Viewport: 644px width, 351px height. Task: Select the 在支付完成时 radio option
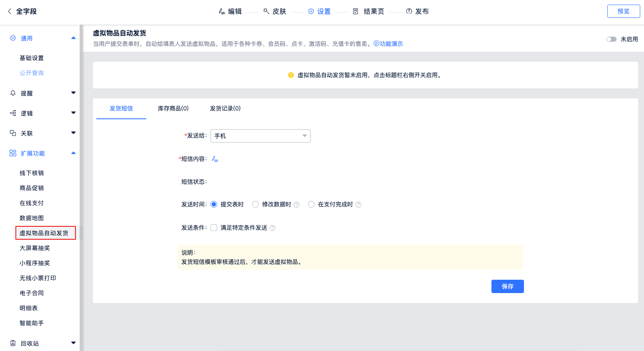[x=311, y=204]
